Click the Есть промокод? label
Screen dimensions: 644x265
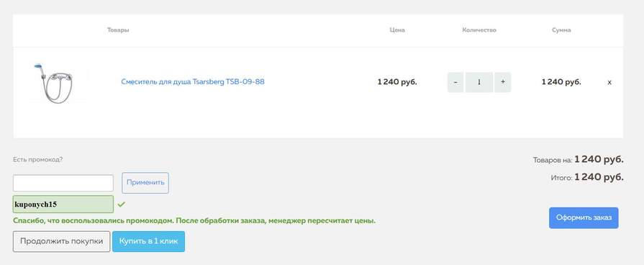38,159
